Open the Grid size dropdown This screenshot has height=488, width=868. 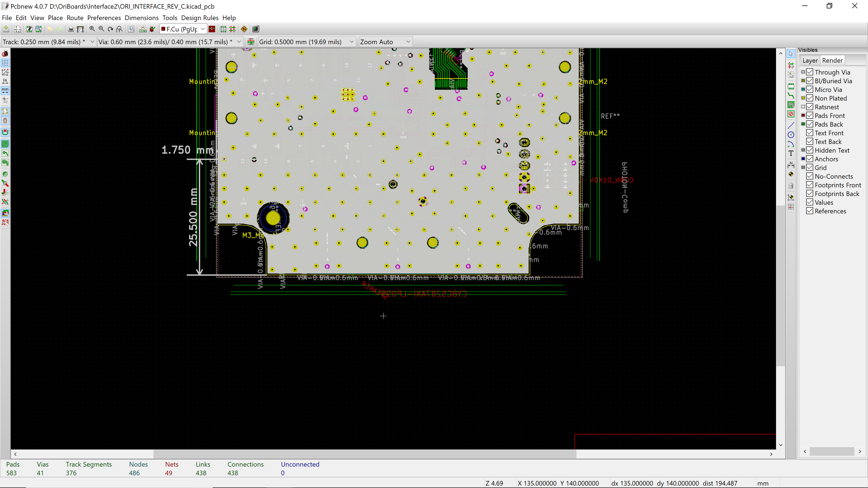point(352,42)
